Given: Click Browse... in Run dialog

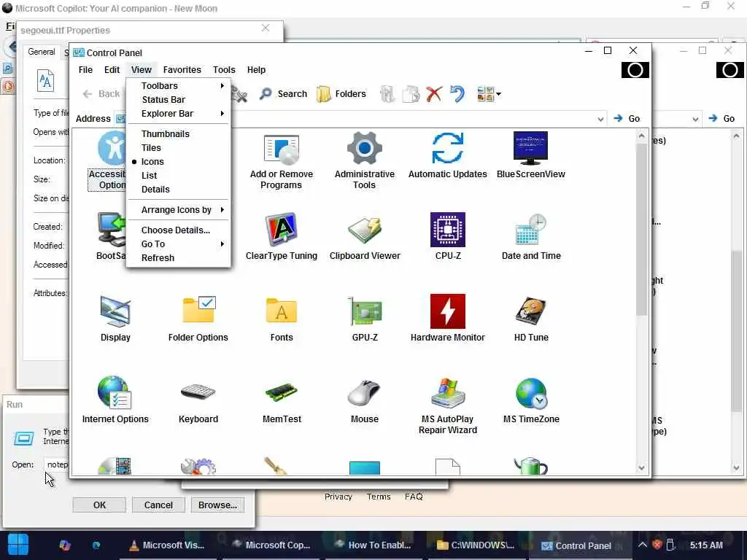Looking at the screenshot, I should [x=217, y=505].
